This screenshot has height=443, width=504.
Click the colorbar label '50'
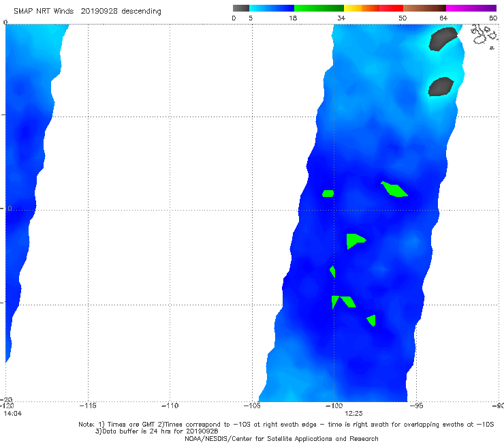(x=403, y=18)
